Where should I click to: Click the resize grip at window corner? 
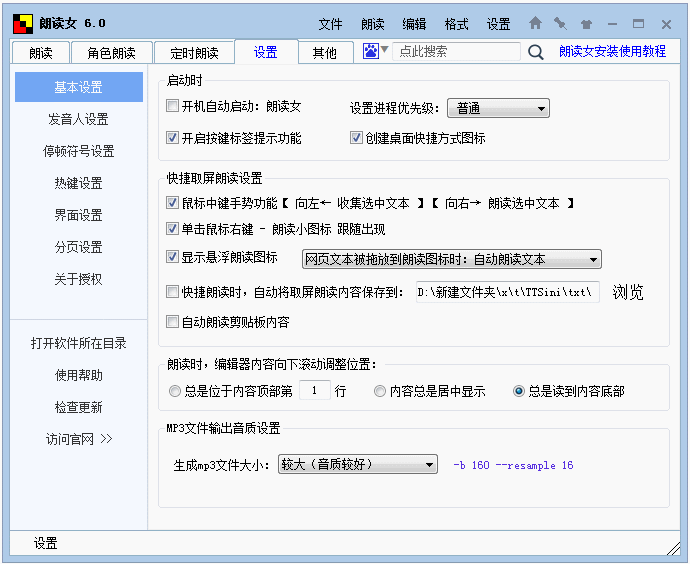673,548
